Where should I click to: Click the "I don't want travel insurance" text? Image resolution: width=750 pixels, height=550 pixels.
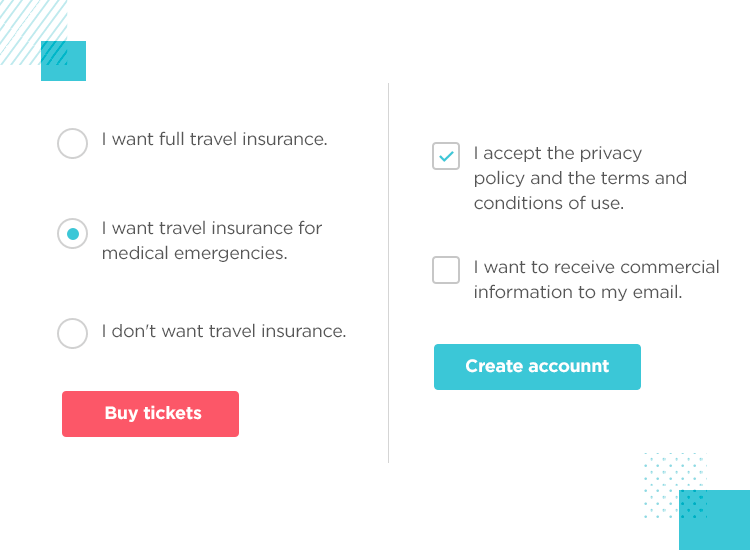[224, 331]
